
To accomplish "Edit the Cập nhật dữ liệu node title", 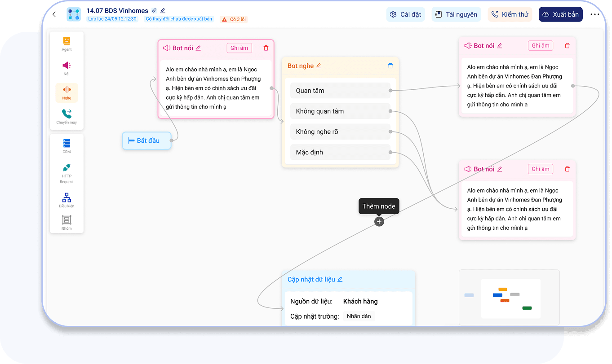I will 340,279.
